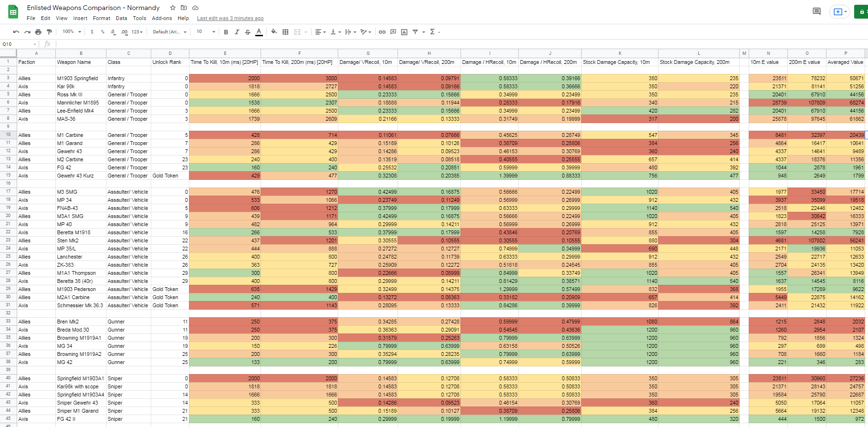
Task: Open the Insert menu
Action: pyautogui.click(x=80, y=18)
